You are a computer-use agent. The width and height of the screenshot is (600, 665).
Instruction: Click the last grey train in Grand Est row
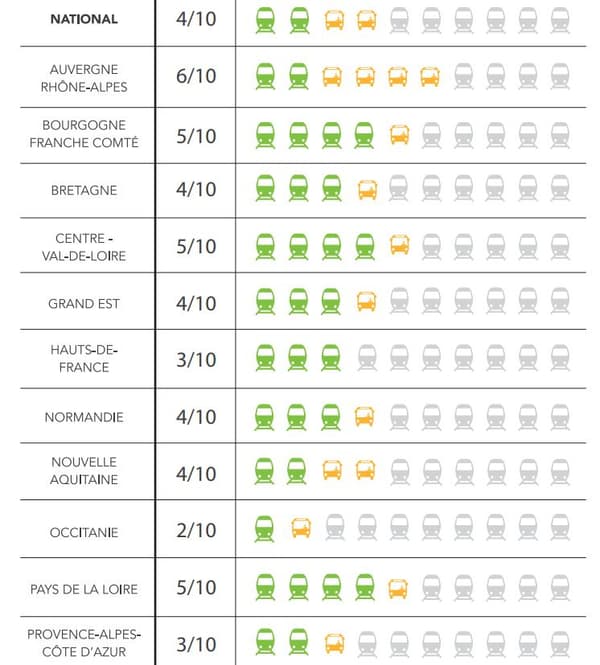click(x=560, y=301)
